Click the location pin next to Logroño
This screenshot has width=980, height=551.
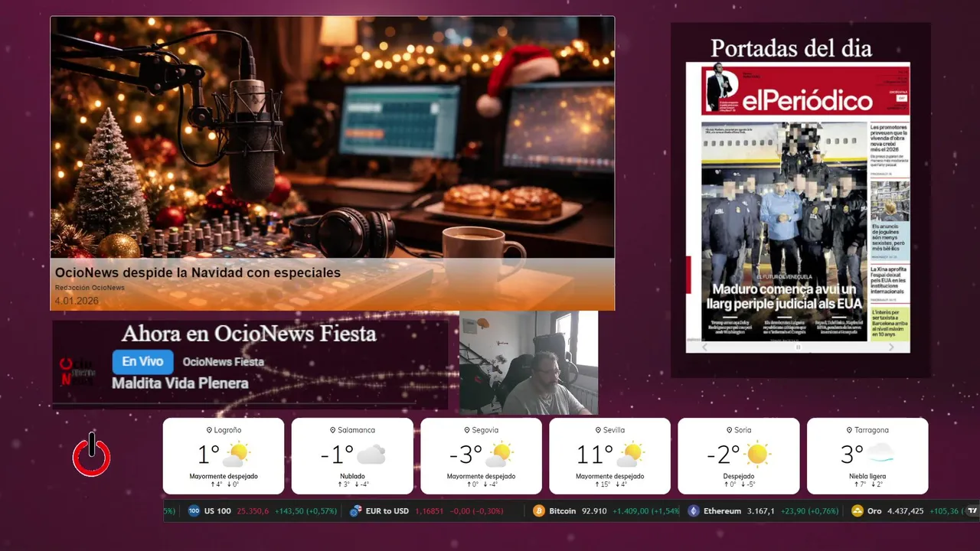(x=209, y=430)
